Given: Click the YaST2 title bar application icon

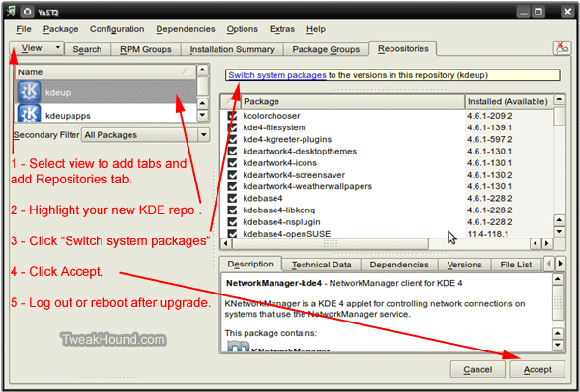Looking at the screenshot, I should pos(11,12).
